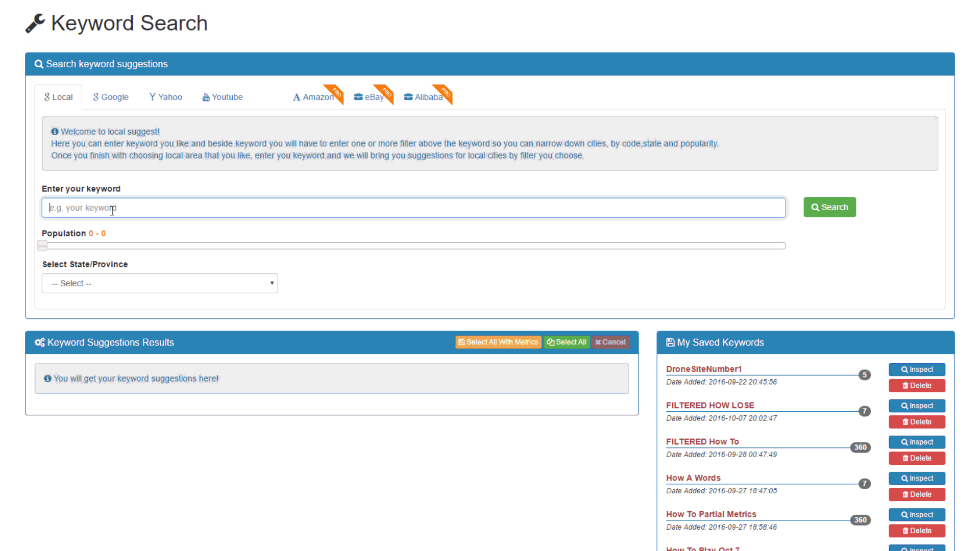The height and width of the screenshot is (551, 980).
Task: Click the info icon in keyword suggestions notice
Action: (x=47, y=379)
